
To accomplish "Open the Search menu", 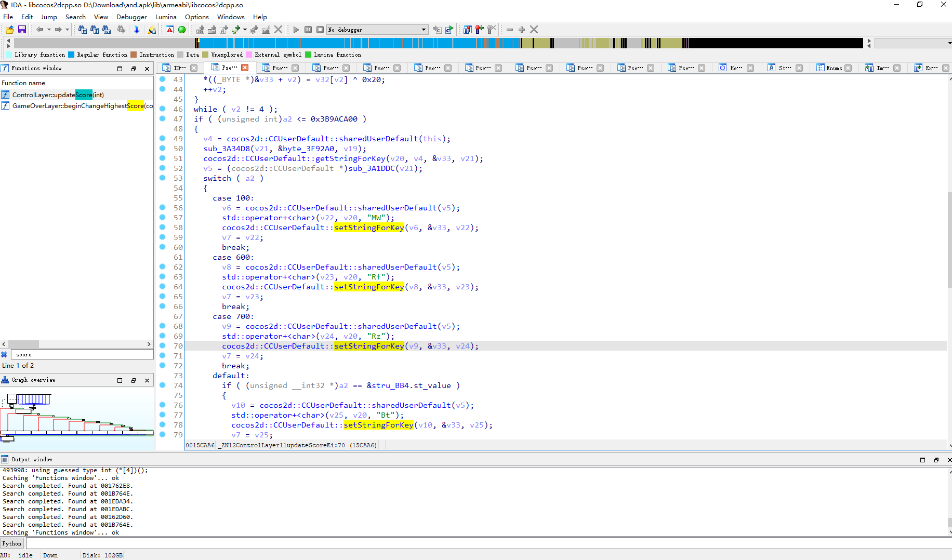I will [x=75, y=17].
